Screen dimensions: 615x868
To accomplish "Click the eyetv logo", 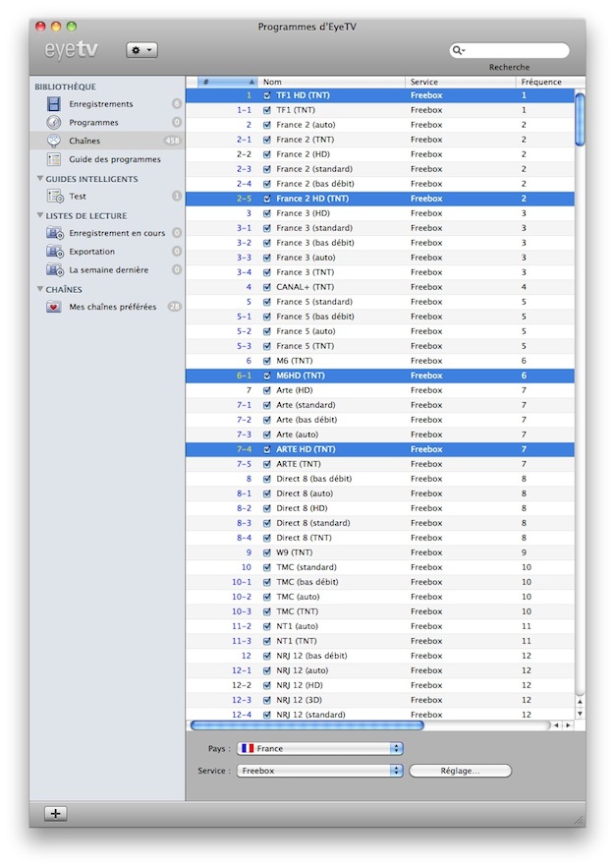I will tap(72, 50).
